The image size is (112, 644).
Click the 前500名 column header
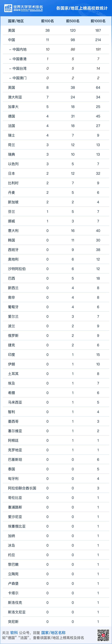point(73,21)
